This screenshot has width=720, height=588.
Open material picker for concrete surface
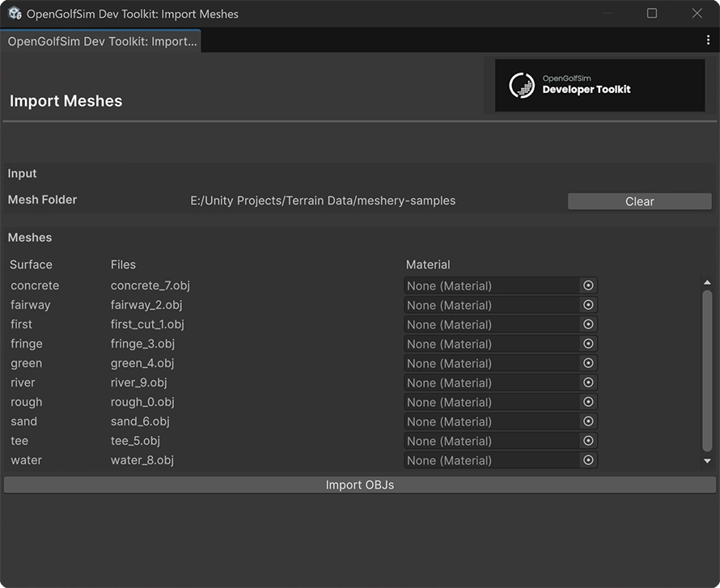click(588, 286)
